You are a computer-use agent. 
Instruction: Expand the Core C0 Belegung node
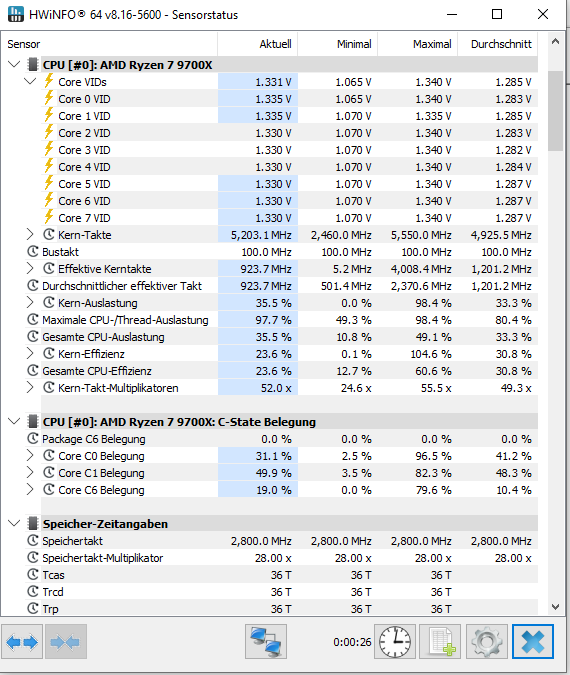click(30, 455)
